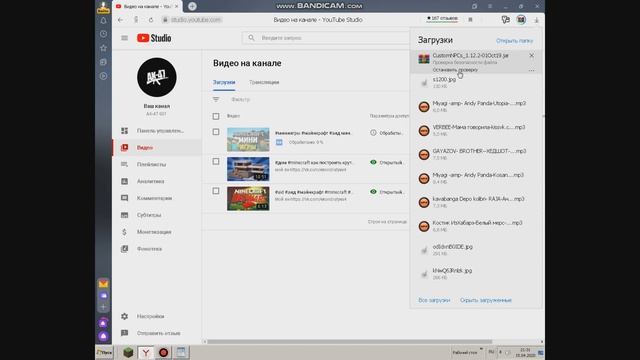Click the horizontal scrollbar at the page bottom
This screenshot has width=640, height=360.
[x=349, y=342]
